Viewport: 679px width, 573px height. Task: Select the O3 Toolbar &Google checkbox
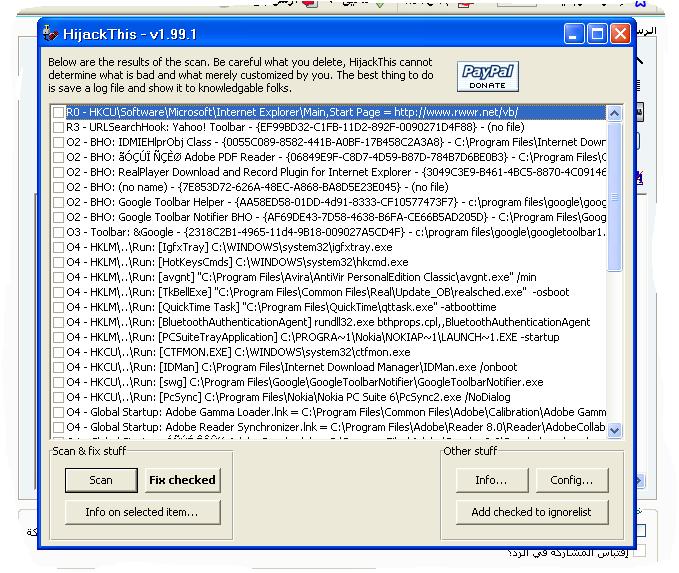click(59, 233)
